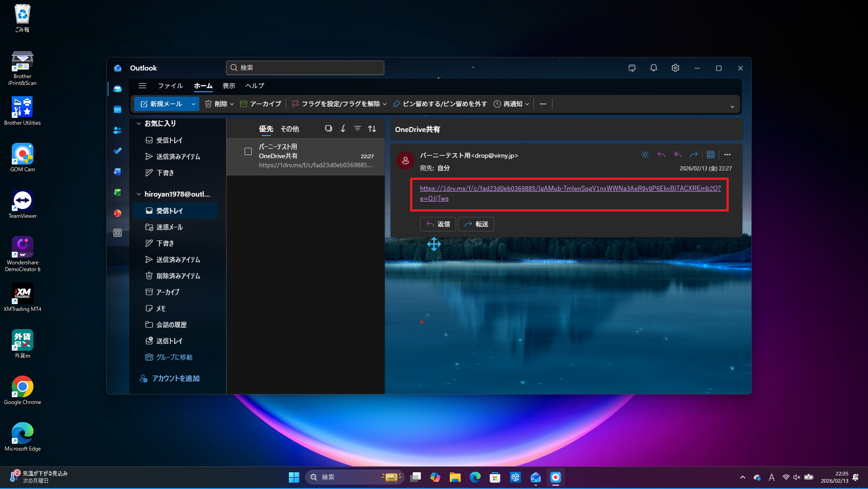
Task: Open File Explorer from the taskbar
Action: pyautogui.click(x=455, y=477)
